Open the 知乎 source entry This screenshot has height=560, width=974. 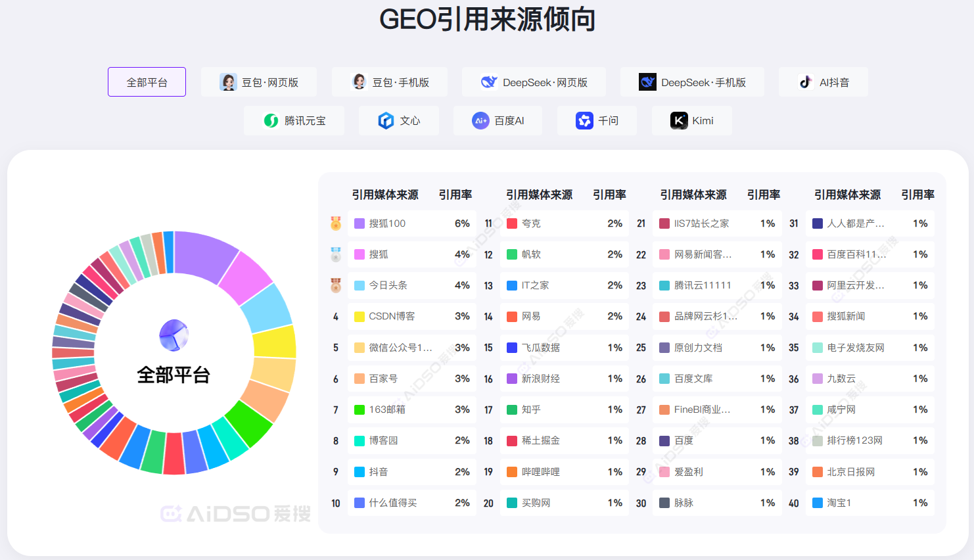pyautogui.click(x=564, y=409)
